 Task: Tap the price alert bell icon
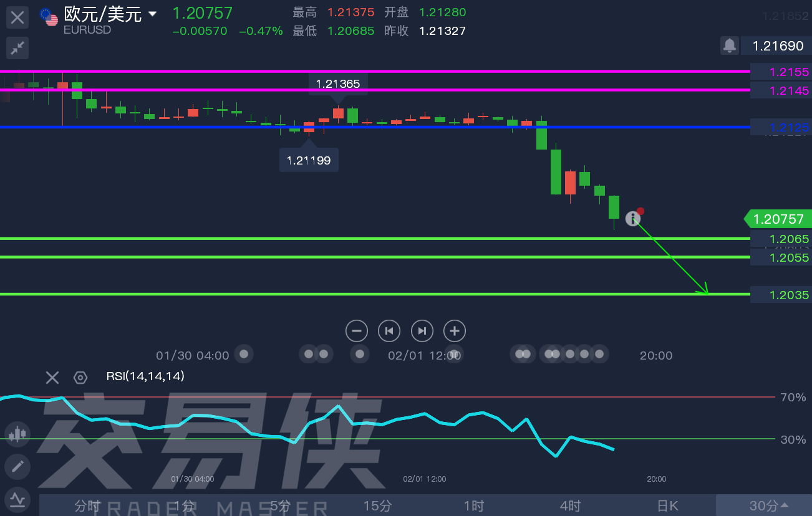(x=730, y=45)
